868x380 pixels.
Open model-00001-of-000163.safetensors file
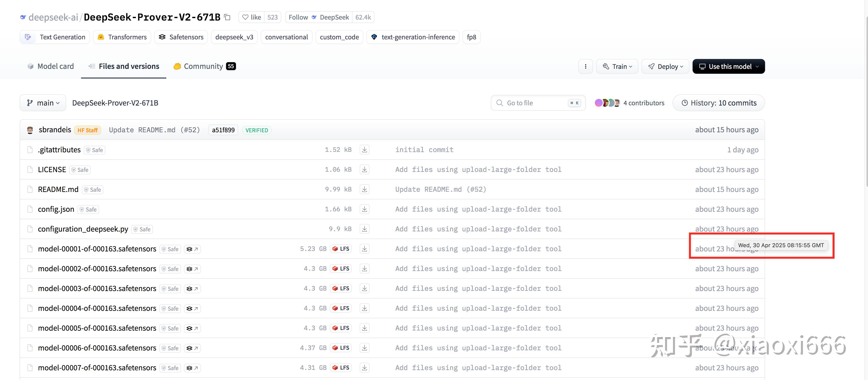(97, 249)
